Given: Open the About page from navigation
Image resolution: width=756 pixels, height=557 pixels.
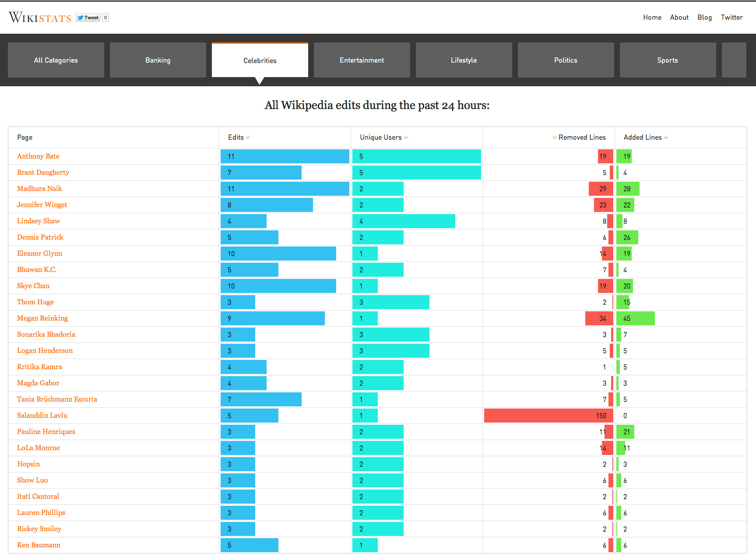Looking at the screenshot, I should click(679, 17).
